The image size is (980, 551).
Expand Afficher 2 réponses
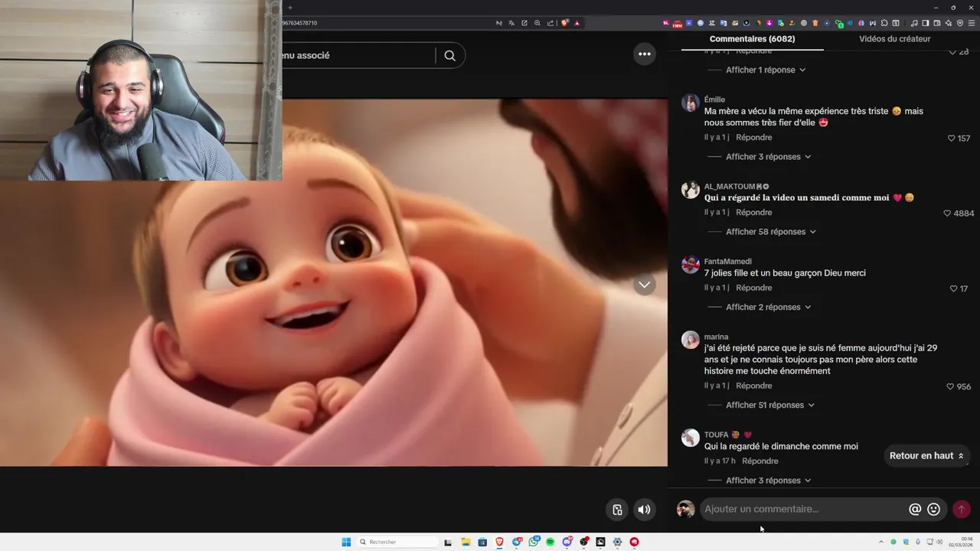click(x=768, y=307)
